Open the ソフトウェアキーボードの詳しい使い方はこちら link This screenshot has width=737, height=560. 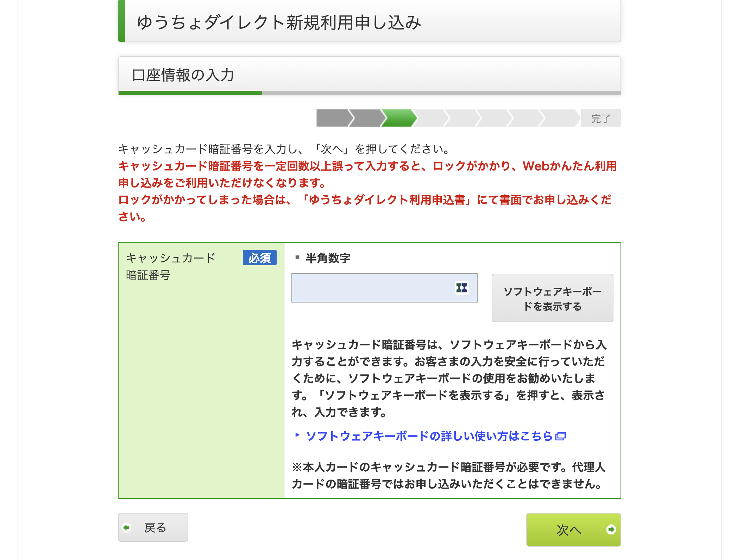pyautogui.click(x=429, y=436)
